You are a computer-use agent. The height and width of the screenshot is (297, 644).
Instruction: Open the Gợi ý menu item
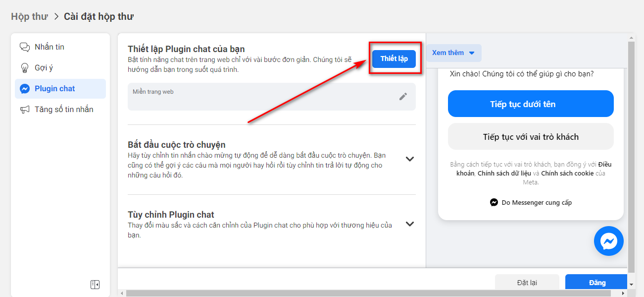(44, 68)
